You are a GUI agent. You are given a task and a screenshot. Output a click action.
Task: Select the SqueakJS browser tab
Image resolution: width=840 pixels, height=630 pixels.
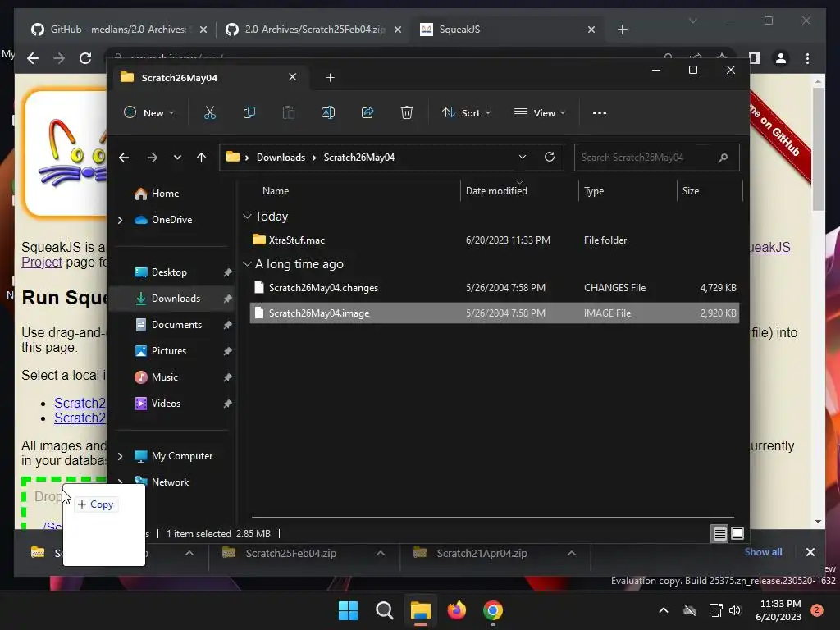[507, 30]
